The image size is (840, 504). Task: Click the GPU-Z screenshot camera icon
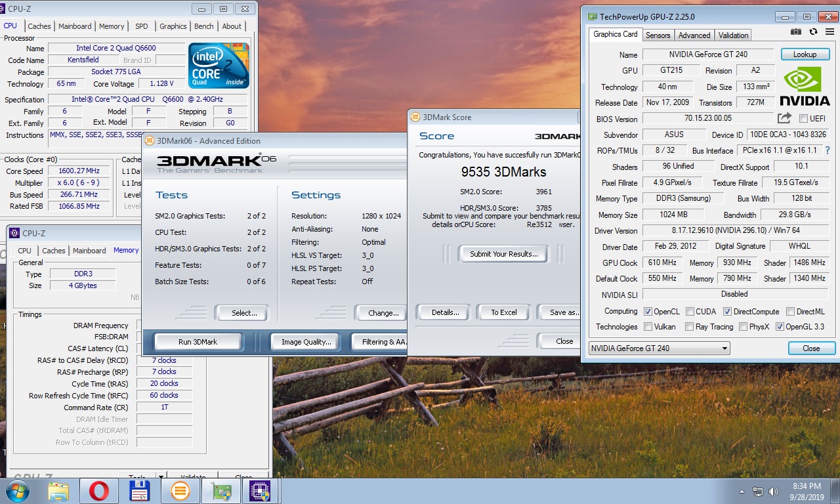point(795,32)
